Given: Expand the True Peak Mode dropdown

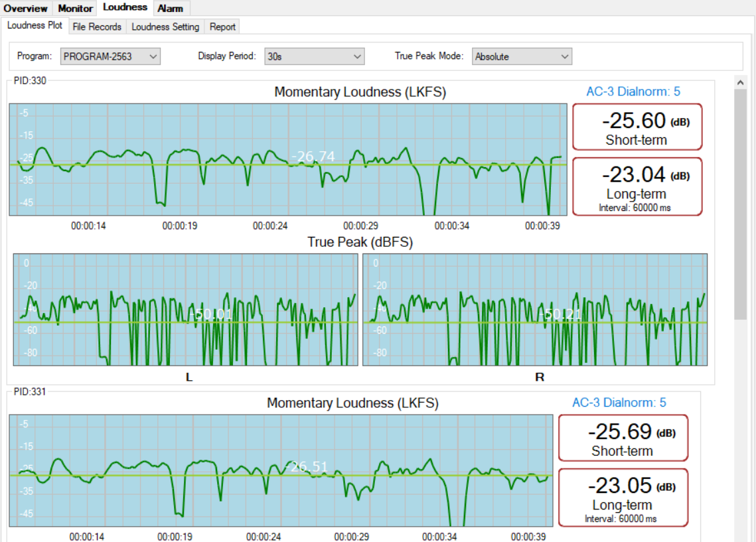Looking at the screenshot, I should (x=522, y=56).
